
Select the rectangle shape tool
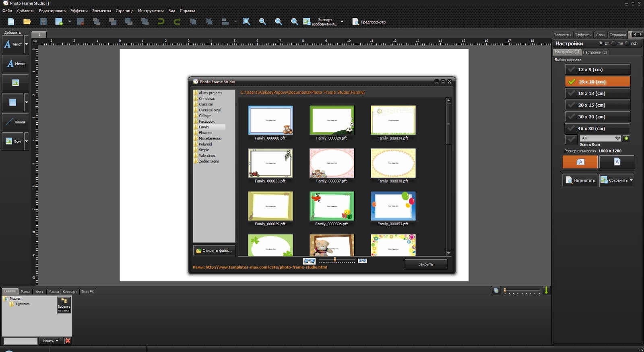point(13,102)
